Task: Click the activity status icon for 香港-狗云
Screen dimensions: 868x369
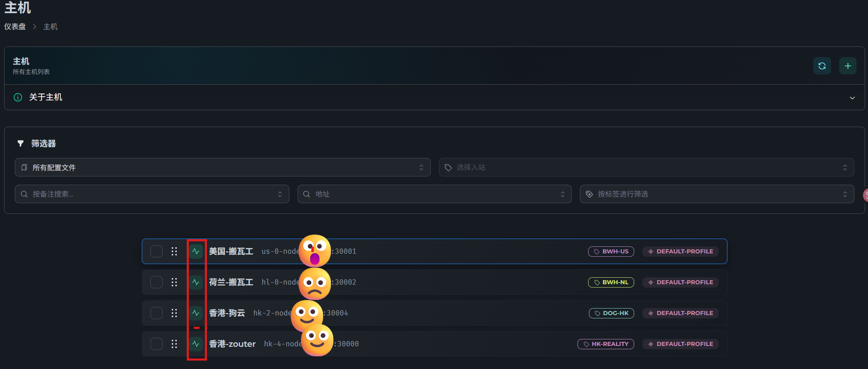Action: pos(196,313)
